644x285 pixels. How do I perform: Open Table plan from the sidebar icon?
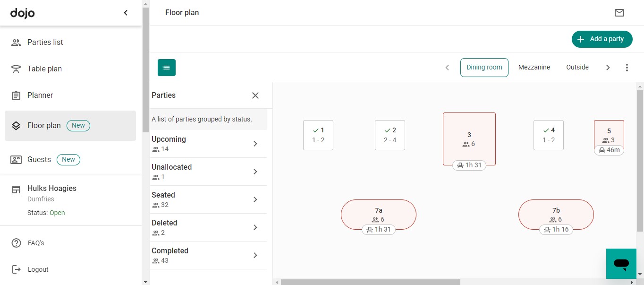16,69
